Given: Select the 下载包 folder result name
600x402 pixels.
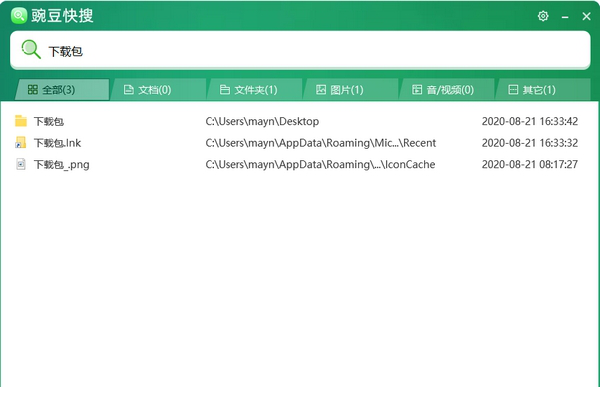Looking at the screenshot, I should click(x=48, y=121).
